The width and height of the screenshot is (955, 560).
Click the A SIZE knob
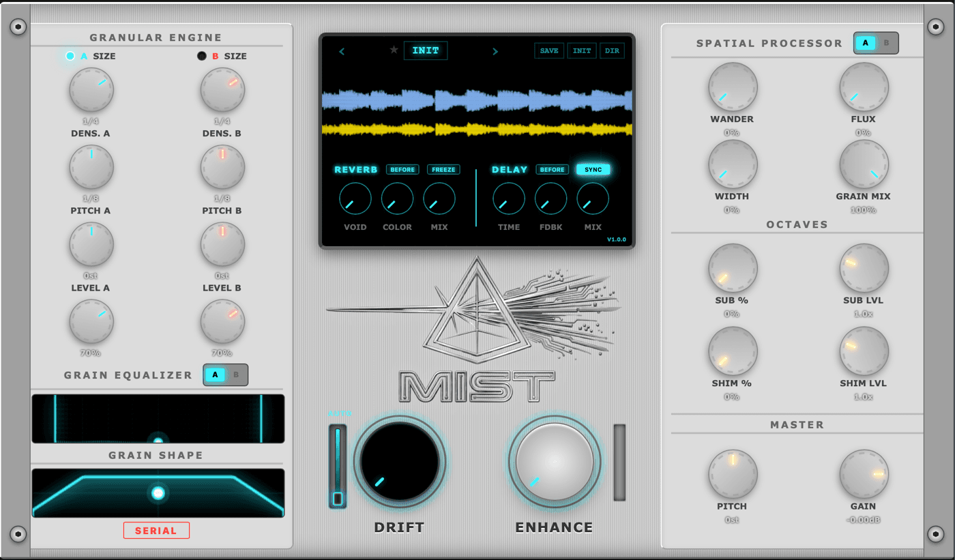(91, 90)
